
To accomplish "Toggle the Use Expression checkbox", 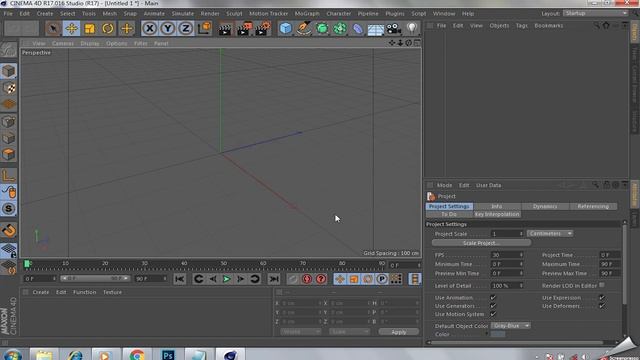I will [x=602, y=298].
